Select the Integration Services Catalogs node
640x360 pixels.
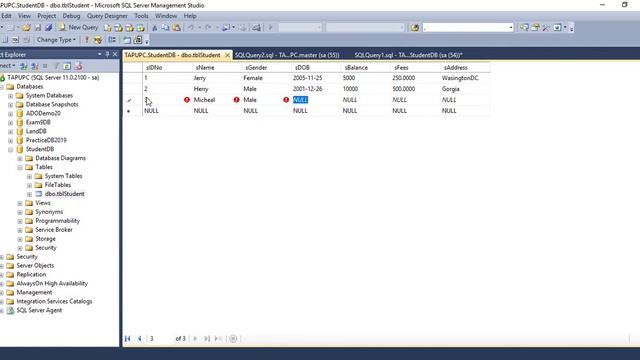pos(54,302)
